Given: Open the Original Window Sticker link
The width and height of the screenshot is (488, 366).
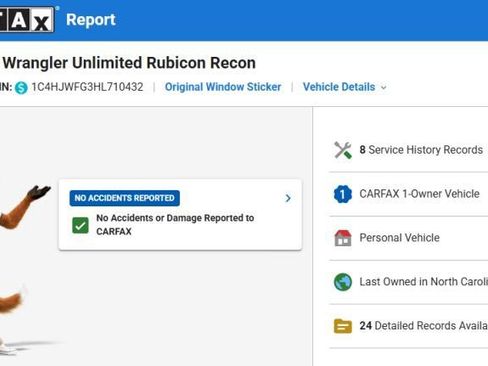Looking at the screenshot, I should [223, 87].
